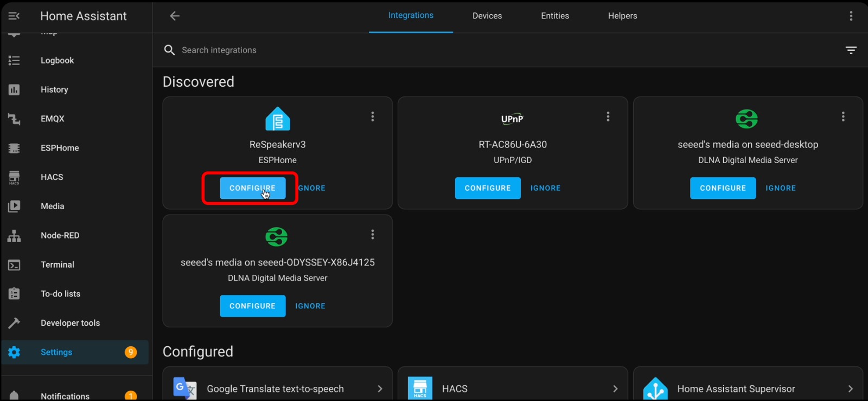Click the ESPHome chip icon
The image size is (868, 401).
14,148
